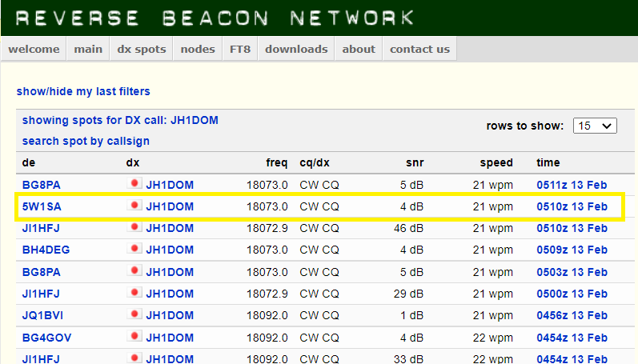Open spotter JI1HFJ in 0500z row
Viewport: 638px width, 364px height.
coord(41,294)
